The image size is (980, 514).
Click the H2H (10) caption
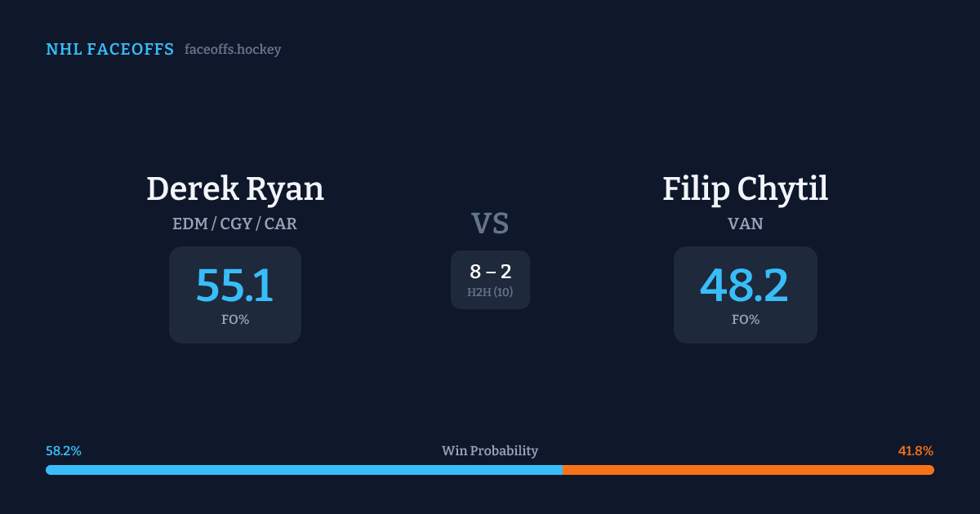click(490, 292)
